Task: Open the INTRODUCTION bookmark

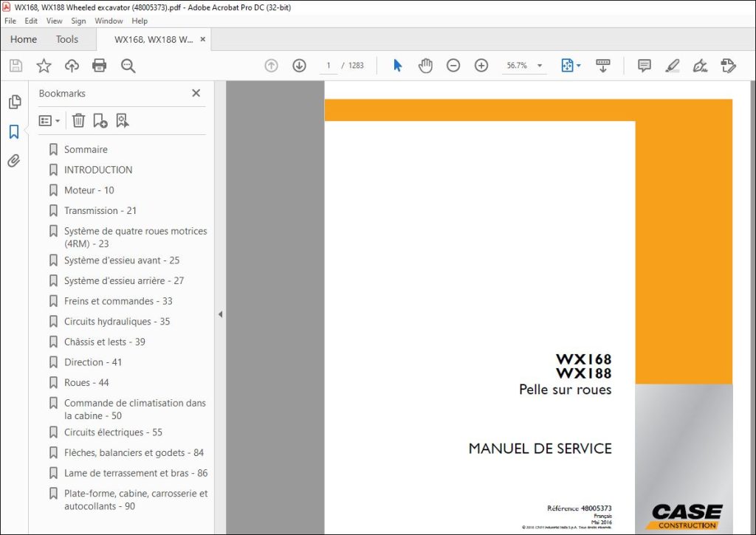Action: pos(98,170)
